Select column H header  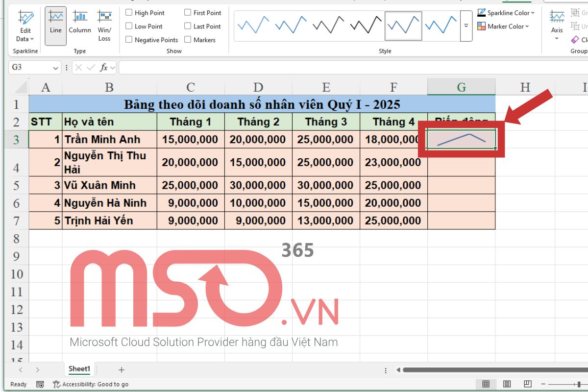pyautogui.click(x=525, y=87)
